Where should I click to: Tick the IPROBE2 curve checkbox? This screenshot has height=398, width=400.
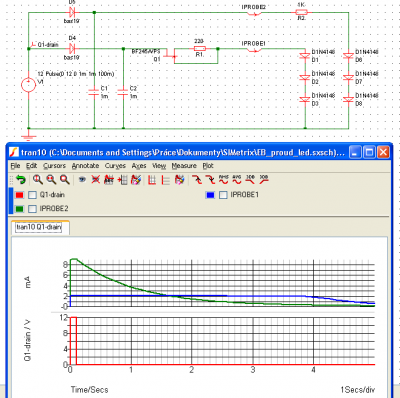pos(32,209)
